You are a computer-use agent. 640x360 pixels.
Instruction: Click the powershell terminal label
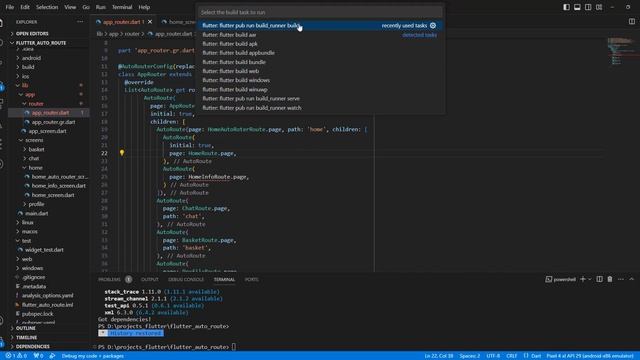tap(561, 279)
